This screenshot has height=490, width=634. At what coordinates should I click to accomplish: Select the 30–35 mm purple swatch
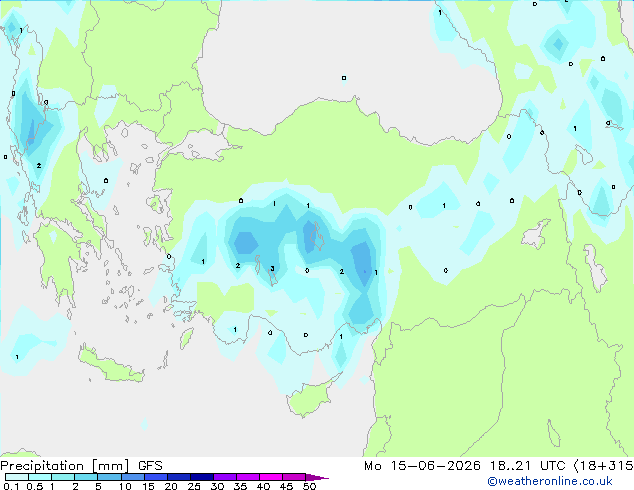pyautogui.click(x=224, y=477)
